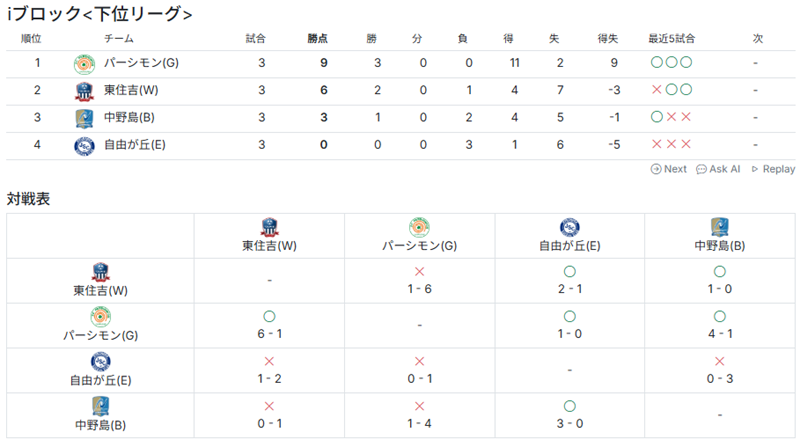Click パーシモン(G) team logo in standings
This screenshot has width=800, height=447.
(84, 63)
